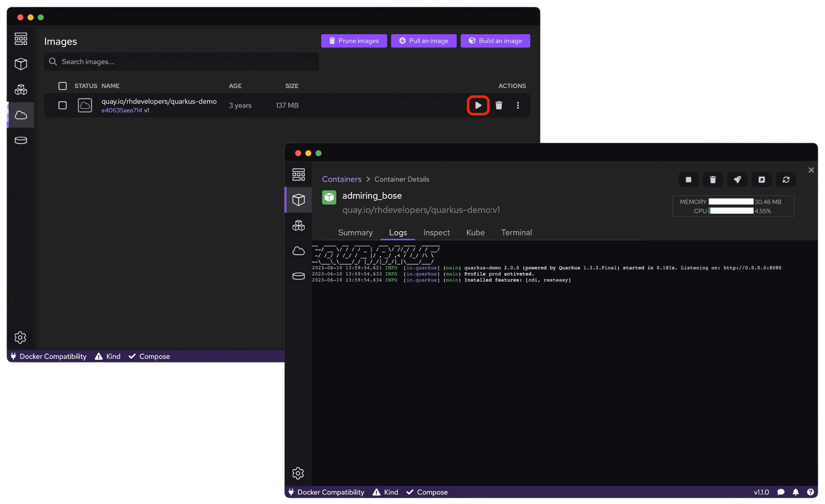
Task: Switch to the Terminal tab in container details
Action: click(517, 232)
